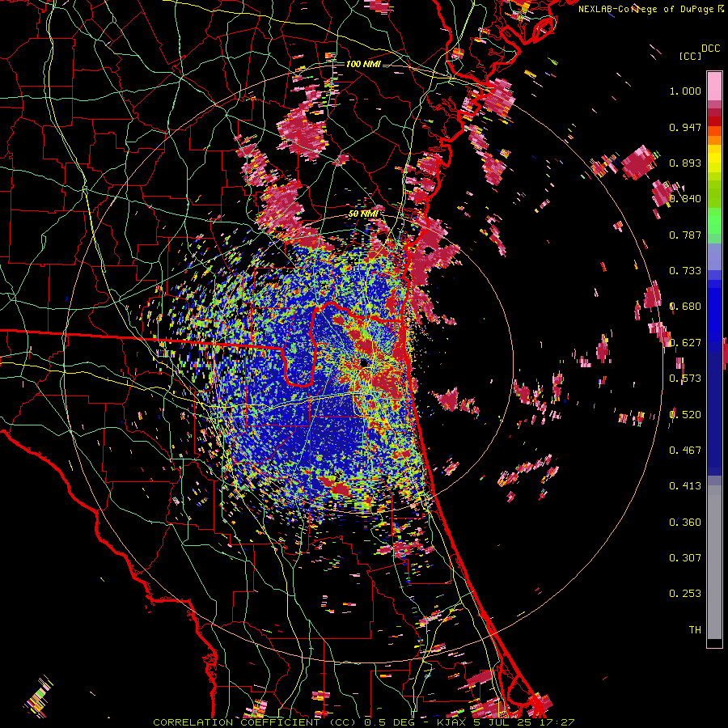Click the 1.000 legend value

(x=685, y=91)
